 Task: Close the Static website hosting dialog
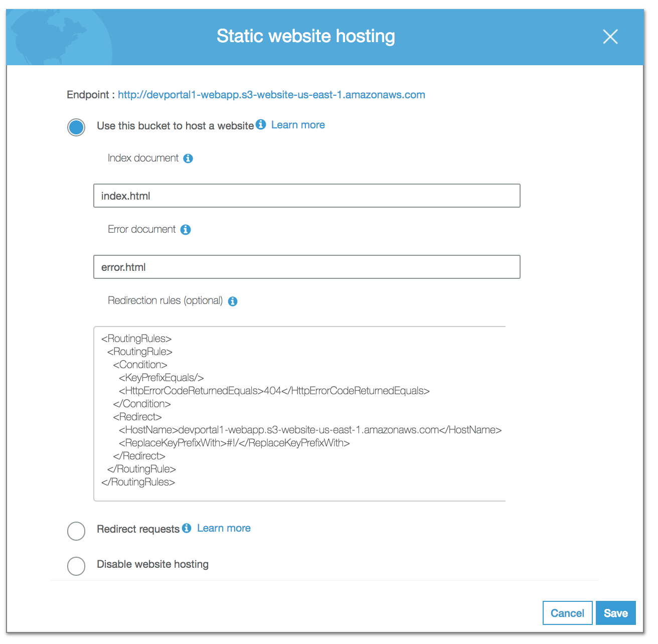point(610,37)
